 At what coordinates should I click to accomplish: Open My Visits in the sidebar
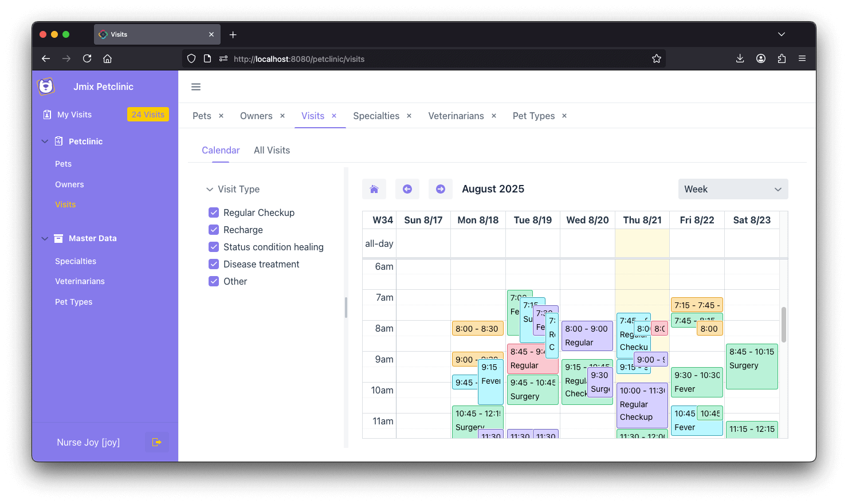pyautogui.click(x=74, y=115)
